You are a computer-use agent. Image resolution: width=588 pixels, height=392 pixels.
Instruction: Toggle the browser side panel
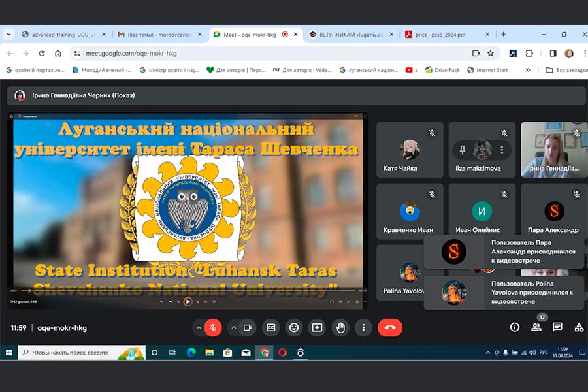tap(553, 54)
